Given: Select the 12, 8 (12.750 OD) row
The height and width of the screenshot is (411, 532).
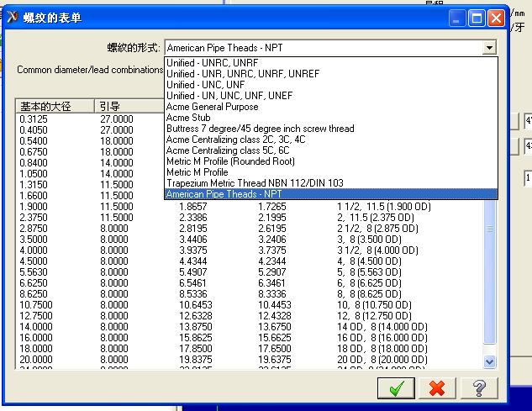Looking at the screenshot, I should tap(250, 316).
